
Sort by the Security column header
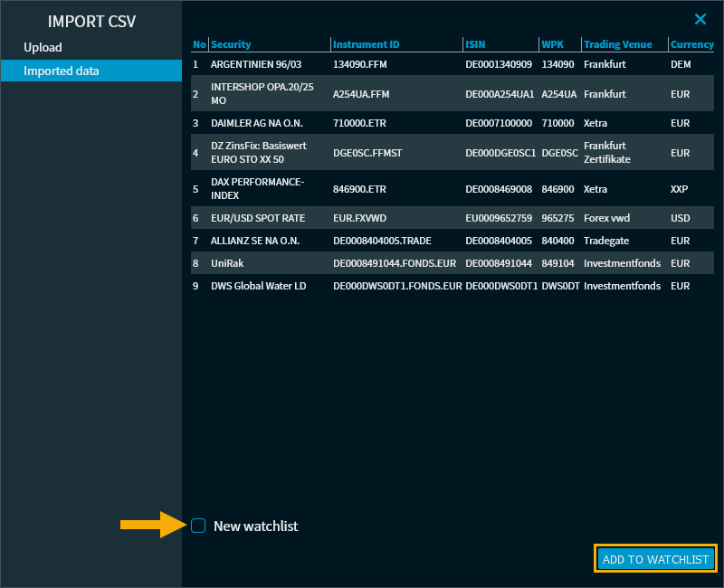[231, 44]
